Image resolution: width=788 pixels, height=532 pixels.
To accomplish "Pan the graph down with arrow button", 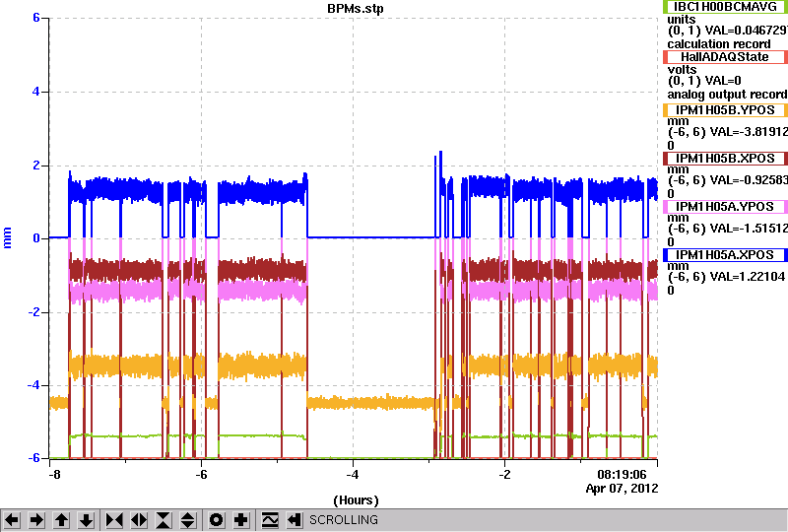I will pos(86,520).
